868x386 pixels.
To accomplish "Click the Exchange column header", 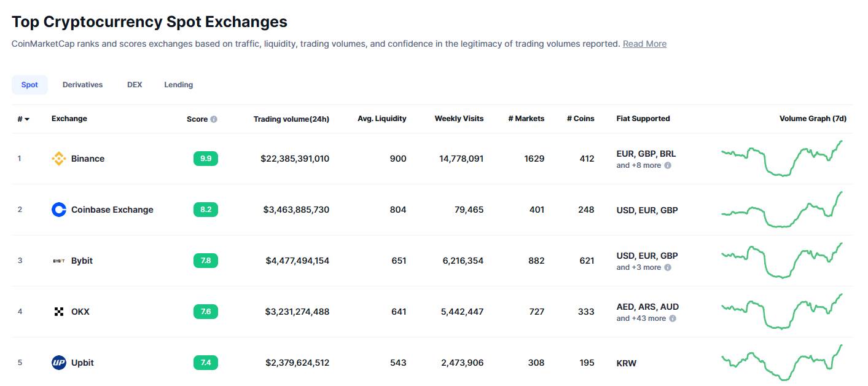I will [69, 119].
